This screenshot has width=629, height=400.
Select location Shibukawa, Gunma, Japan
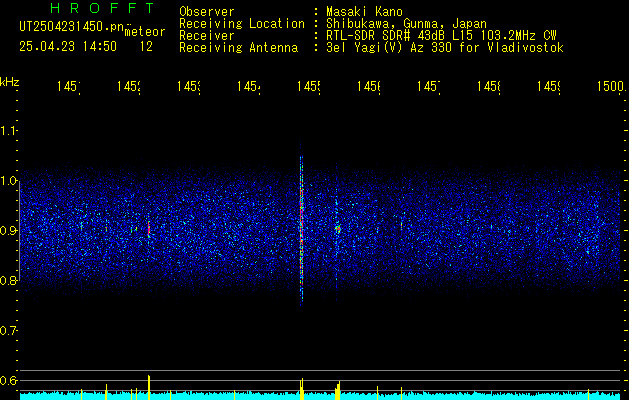(406, 24)
